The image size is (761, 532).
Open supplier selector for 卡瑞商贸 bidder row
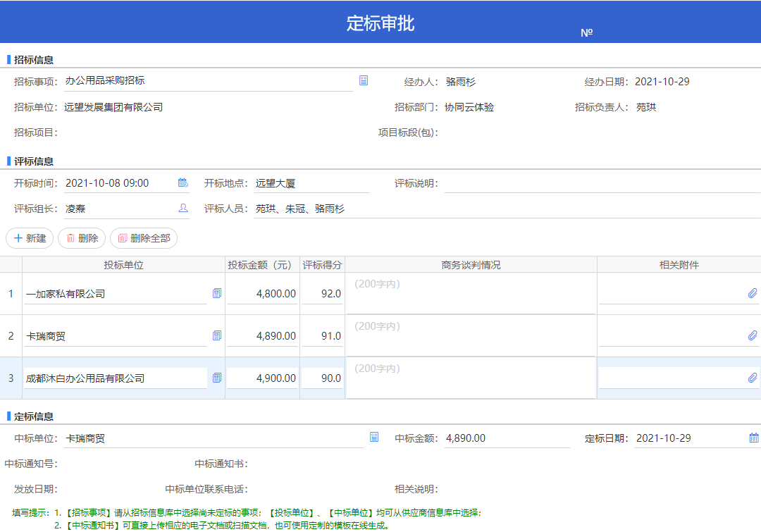(217, 335)
